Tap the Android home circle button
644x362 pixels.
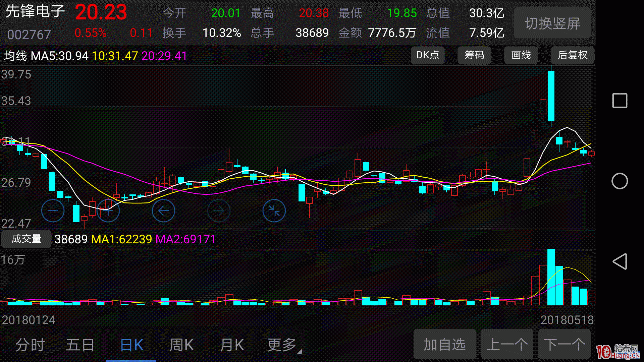tap(620, 181)
